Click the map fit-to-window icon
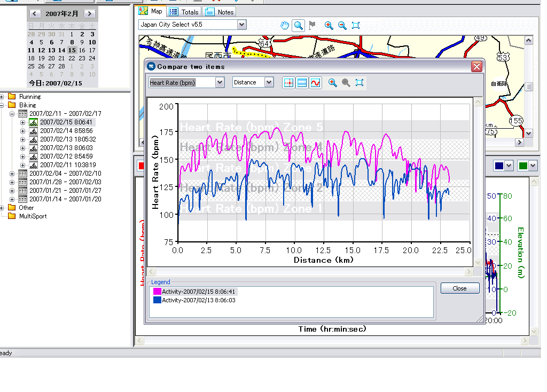This screenshot has width=547, height=392. (356, 25)
